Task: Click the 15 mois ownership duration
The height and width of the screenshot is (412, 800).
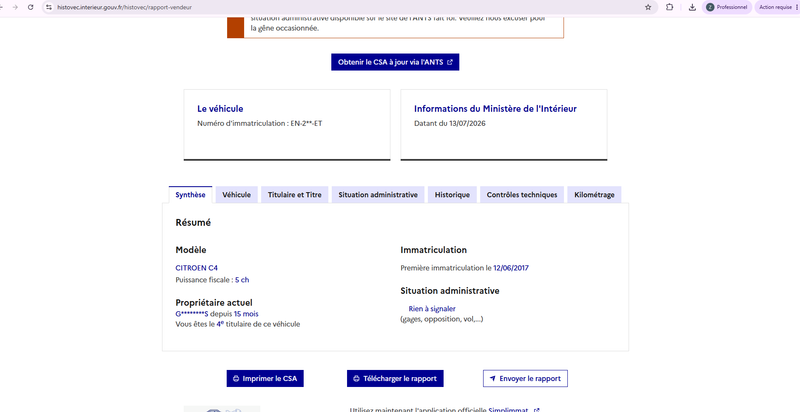Action: point(246,314)
